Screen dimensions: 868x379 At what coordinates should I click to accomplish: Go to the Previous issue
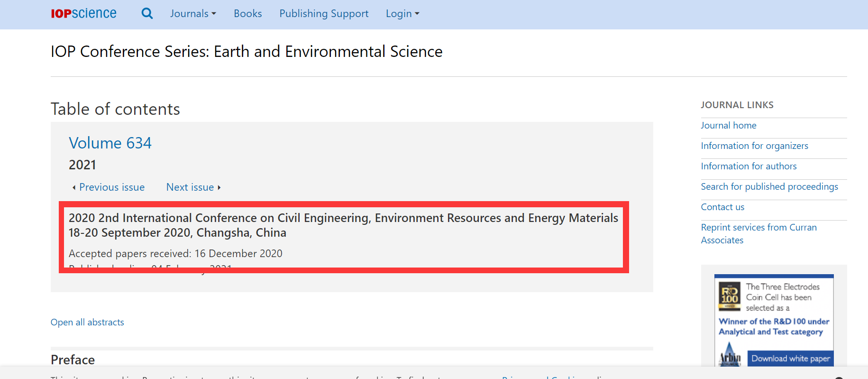point(109,187)
